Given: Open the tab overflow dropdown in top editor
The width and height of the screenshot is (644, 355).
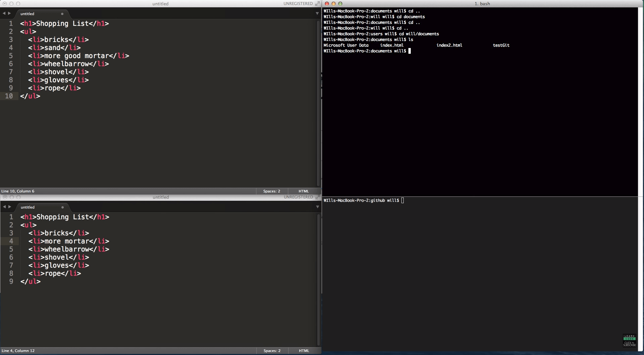Looking at the screenshot, I should pos(317,13).
